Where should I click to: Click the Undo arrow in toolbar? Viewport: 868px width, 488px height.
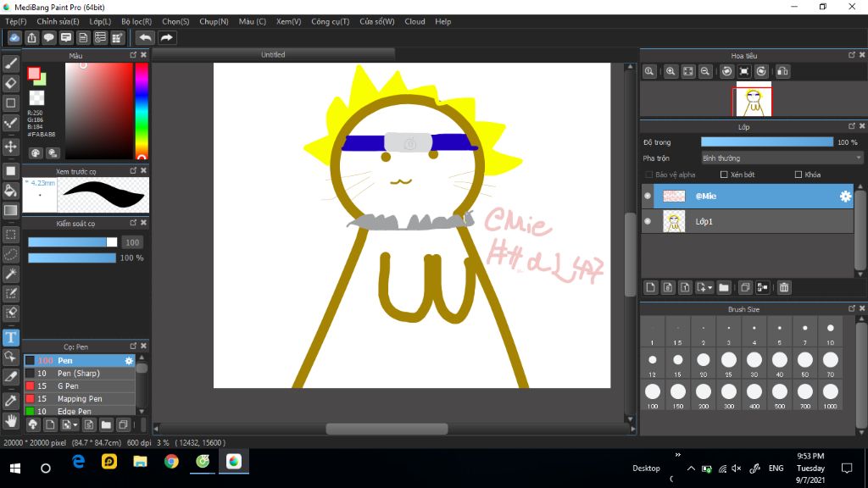pos(145,37)
